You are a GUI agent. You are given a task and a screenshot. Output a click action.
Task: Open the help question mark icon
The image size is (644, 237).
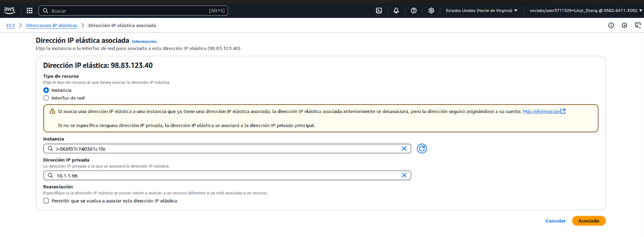(x=414, y=10)
